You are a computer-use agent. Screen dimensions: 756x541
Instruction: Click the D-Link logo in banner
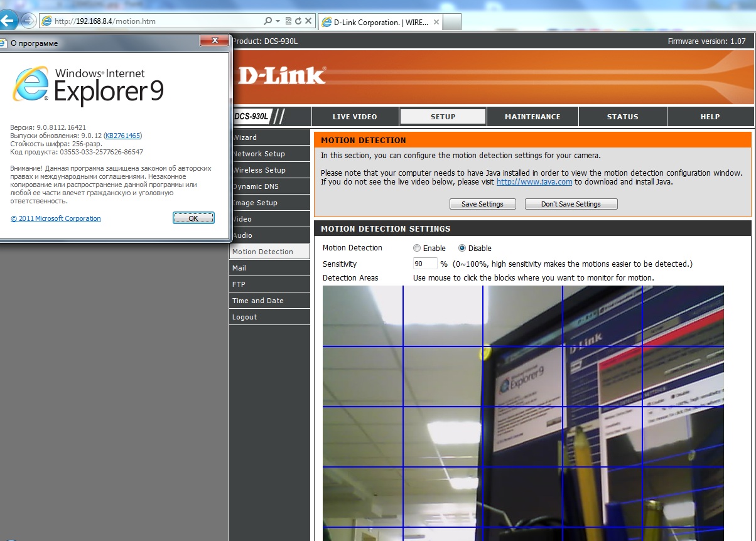(282, 75)
